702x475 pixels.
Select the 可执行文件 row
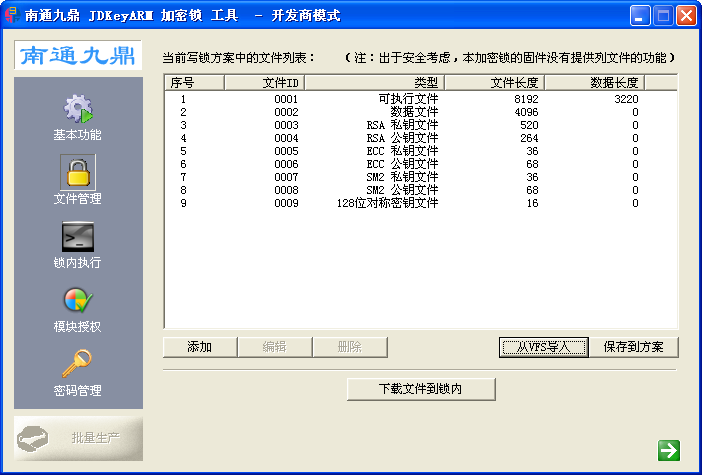pos(421,99)
